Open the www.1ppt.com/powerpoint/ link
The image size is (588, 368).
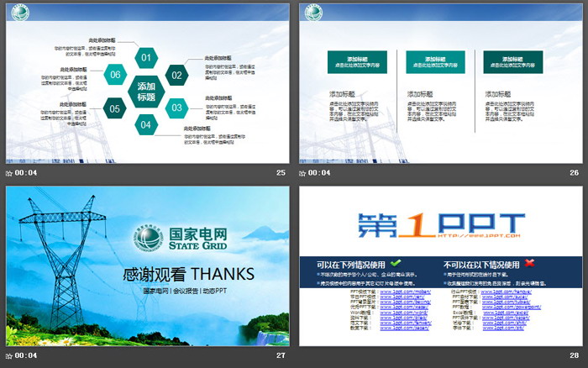tap(512, 308)
